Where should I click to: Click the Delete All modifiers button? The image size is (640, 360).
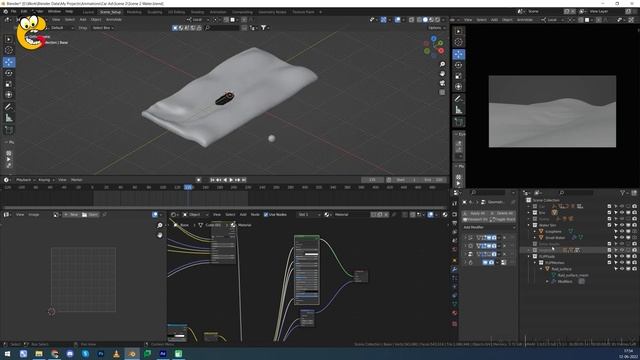point(503,213)
